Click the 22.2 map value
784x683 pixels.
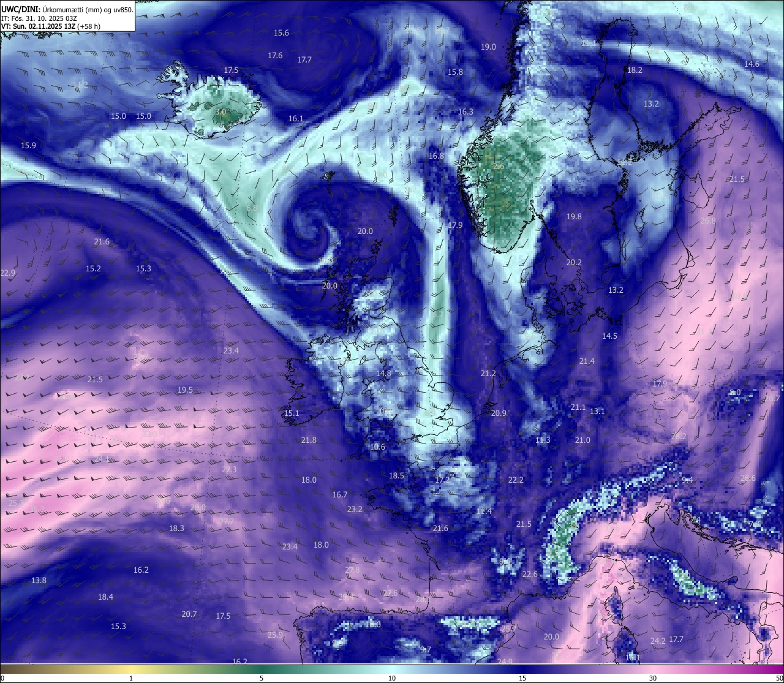[516, 480]
